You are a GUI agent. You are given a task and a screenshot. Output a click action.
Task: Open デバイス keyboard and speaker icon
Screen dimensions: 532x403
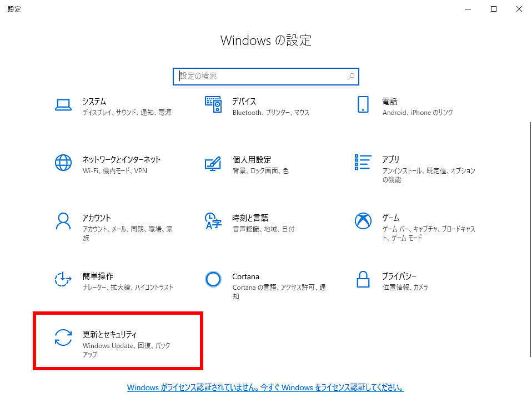213,104
